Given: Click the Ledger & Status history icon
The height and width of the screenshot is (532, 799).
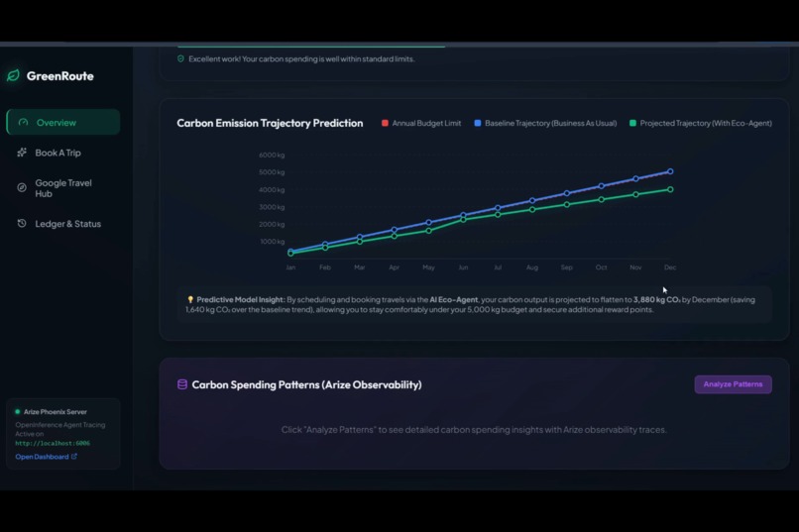Looking at the screenshot, I should (x=22, y=224).
